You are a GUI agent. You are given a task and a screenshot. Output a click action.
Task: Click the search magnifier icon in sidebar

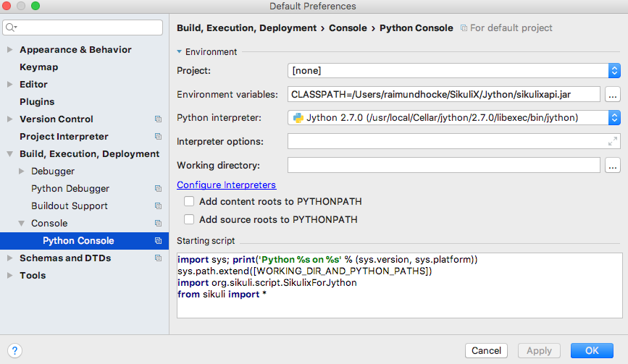(x=10, y=27)
